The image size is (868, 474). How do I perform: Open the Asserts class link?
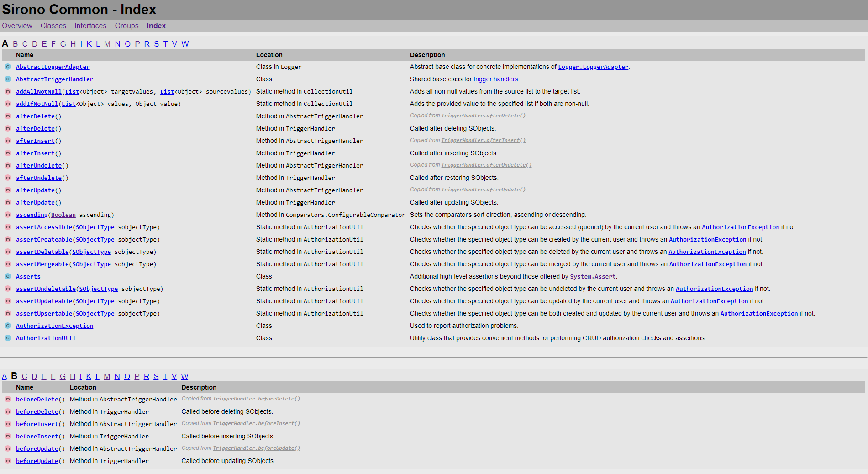28,276
